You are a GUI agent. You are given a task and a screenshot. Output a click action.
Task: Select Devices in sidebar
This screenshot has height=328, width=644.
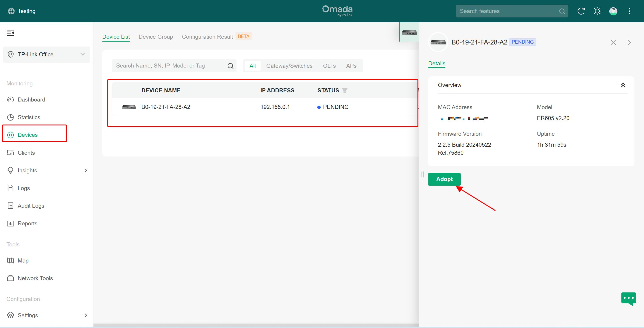28,135
